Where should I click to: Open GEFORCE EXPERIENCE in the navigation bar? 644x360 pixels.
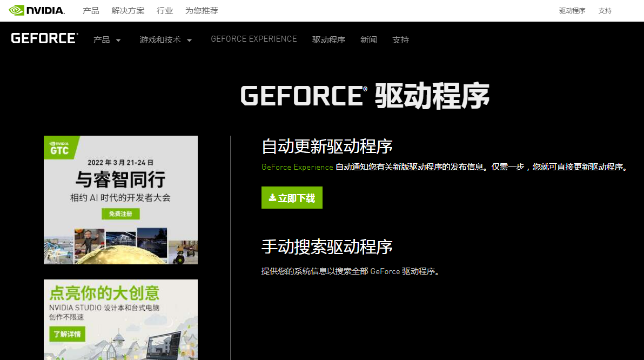pyautogui.click(x=254, y=39)
